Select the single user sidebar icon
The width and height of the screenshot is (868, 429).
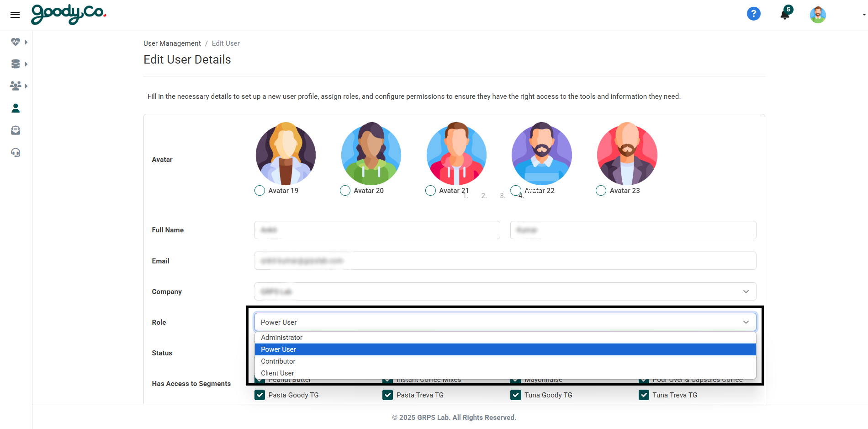16,108
